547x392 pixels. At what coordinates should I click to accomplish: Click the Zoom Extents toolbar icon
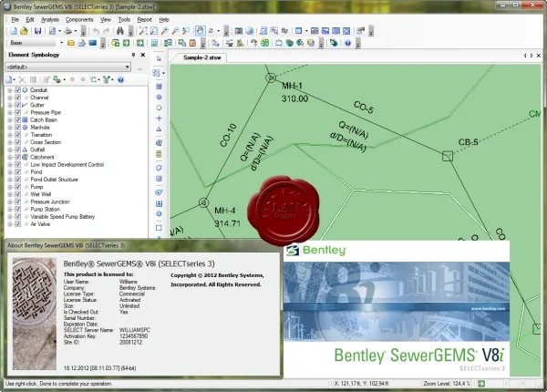coord(143,31)
